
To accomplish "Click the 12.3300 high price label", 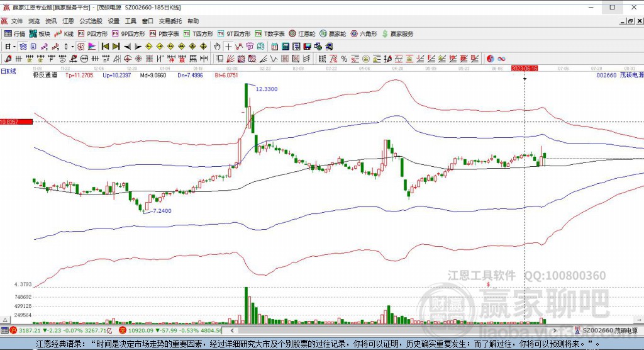I will coord(267,89).
